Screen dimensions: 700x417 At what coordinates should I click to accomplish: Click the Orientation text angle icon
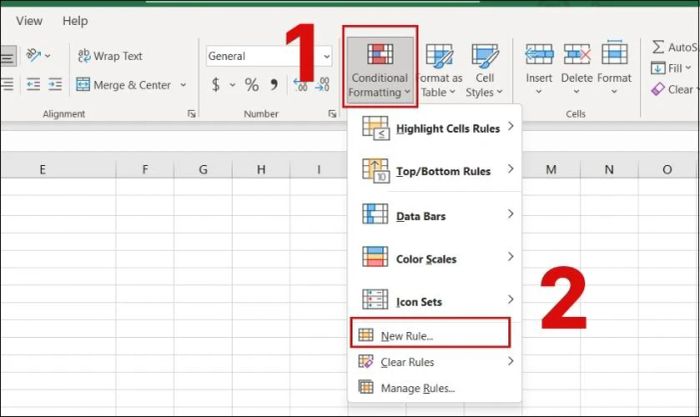tap(33, 55)
